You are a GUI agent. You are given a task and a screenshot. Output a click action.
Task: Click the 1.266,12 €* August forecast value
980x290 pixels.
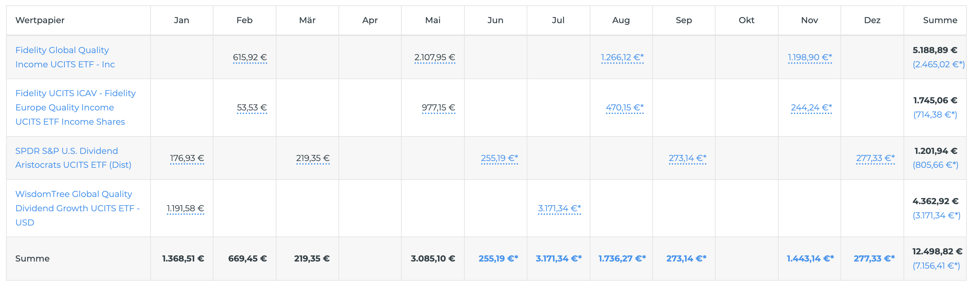coord(622,57)
